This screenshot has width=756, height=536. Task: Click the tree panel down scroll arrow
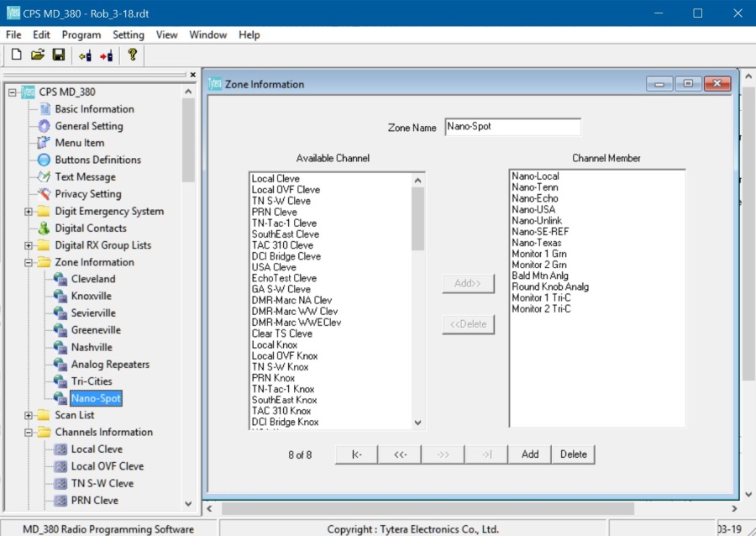[188, 504]
